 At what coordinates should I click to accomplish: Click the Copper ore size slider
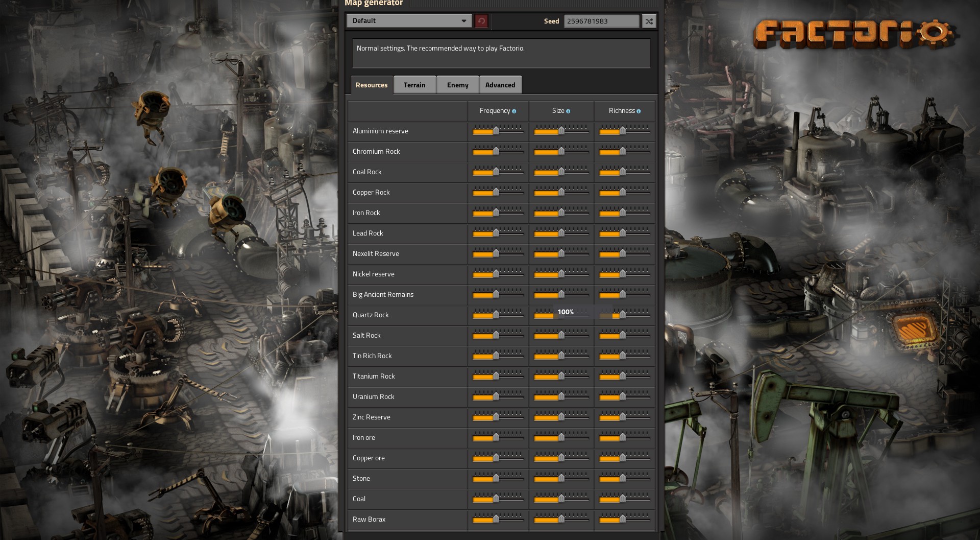(561, 458)
